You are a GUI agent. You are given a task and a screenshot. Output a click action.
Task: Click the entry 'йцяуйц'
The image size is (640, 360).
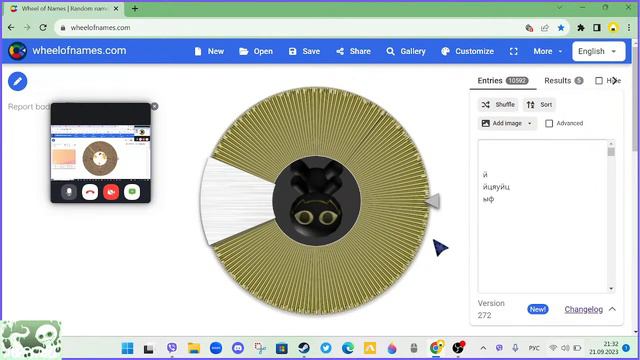pos(496,187)
